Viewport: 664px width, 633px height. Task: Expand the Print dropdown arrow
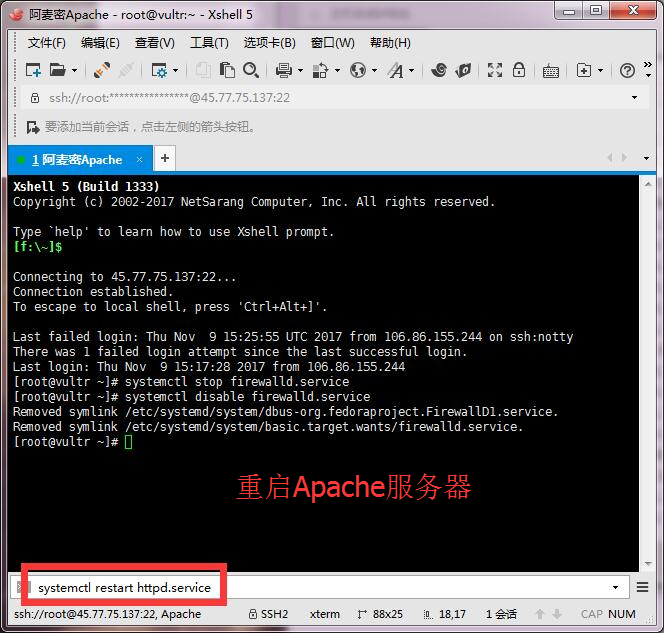300,70
